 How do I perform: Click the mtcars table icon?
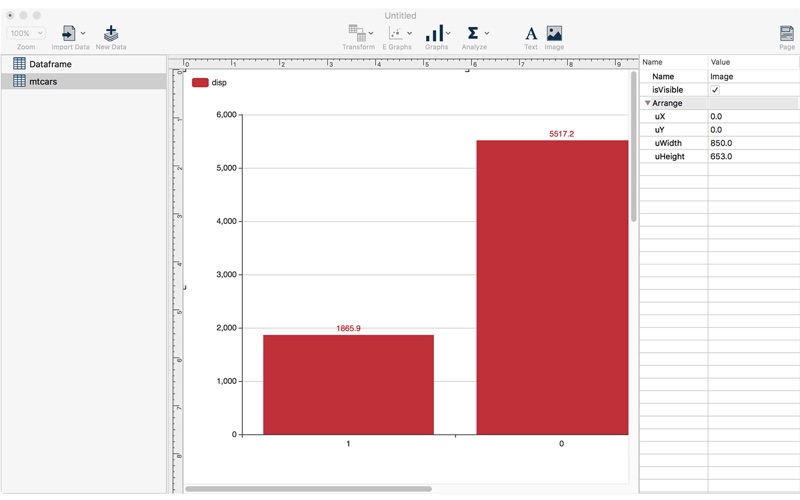coord(19,81)
